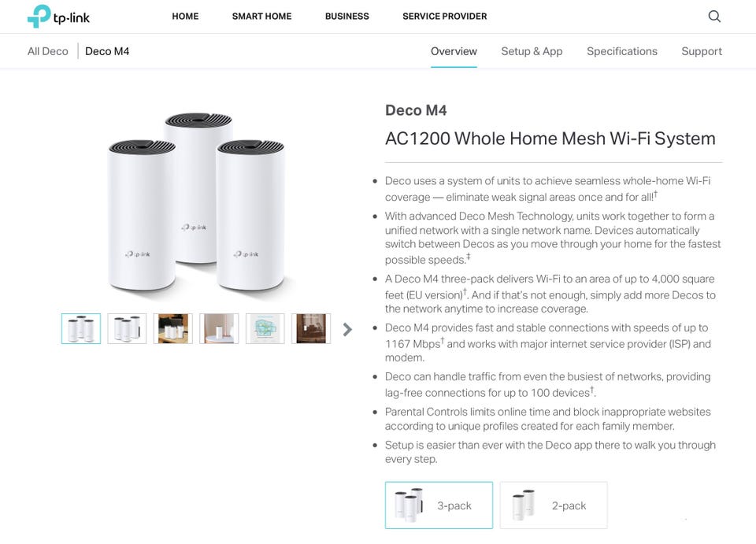
Task: Click the TP-Link logo
Action: (x=58, y=17)
